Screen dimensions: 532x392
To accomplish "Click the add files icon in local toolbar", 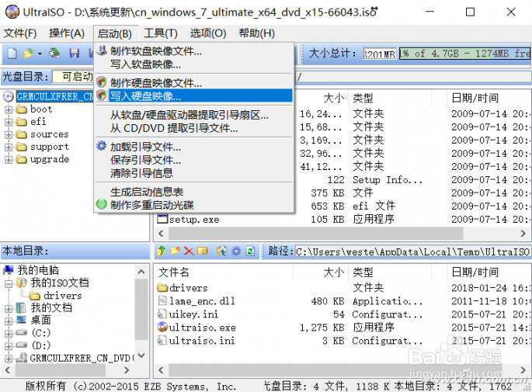I will tap(222, 252).
